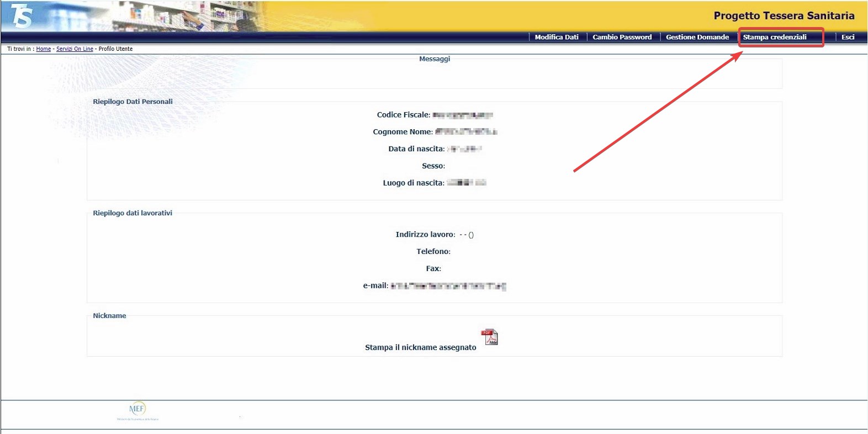Image resolution: width=868 pixels, height=434 pixels.
Task: Click Stampa il nickname assegnato text
Action: (420, 347)
